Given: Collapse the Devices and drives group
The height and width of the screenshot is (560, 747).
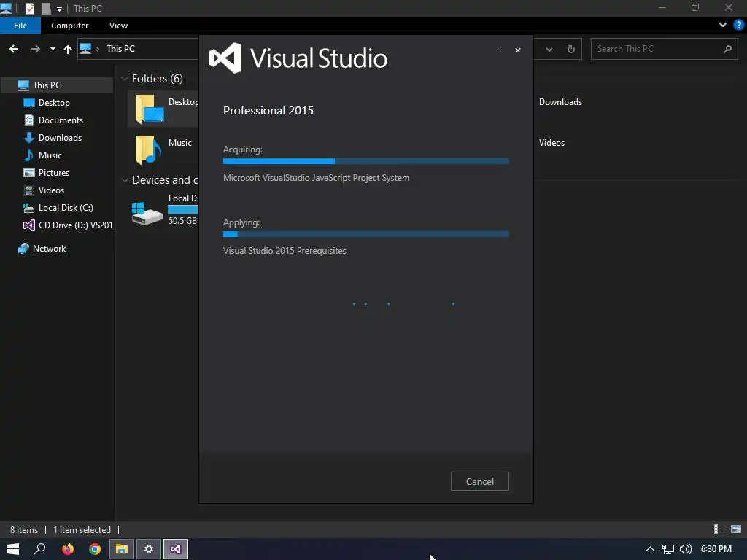Looking at the screenshot, I should (x=125, y=180).
